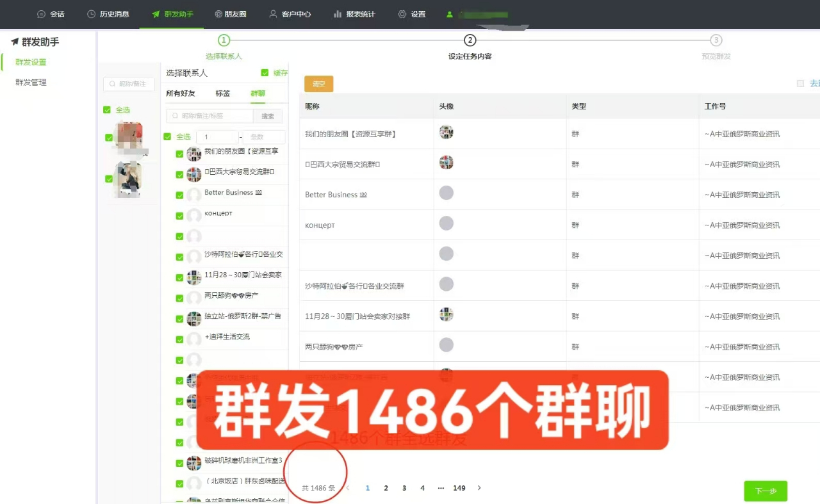Switch to the 标签 tab
820x504 pixels.
(222, 93)
